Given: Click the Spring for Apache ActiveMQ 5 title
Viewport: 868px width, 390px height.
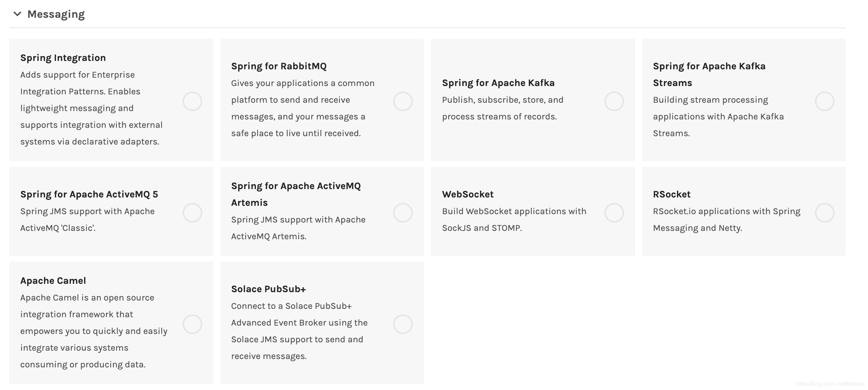Looking at the screenshot, I should [89, 194].
